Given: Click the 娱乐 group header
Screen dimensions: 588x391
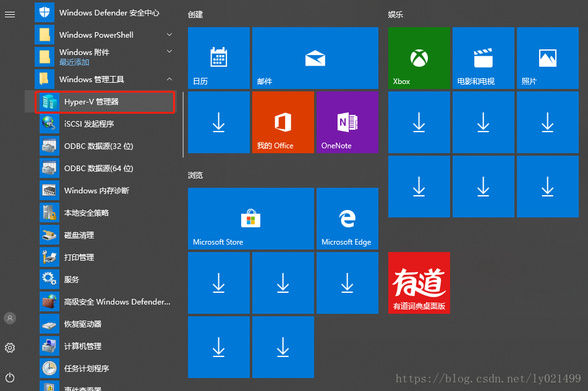Looking at the screenshot, I should pos(396,15).
